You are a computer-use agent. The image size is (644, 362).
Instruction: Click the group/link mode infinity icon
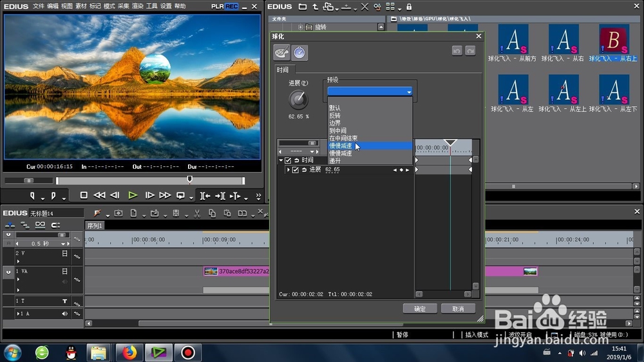point(40,224)
